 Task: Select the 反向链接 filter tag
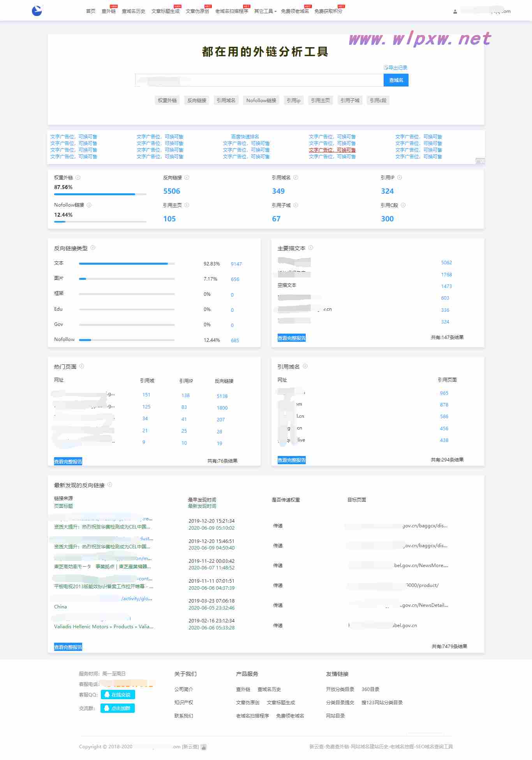pos(197,101)
